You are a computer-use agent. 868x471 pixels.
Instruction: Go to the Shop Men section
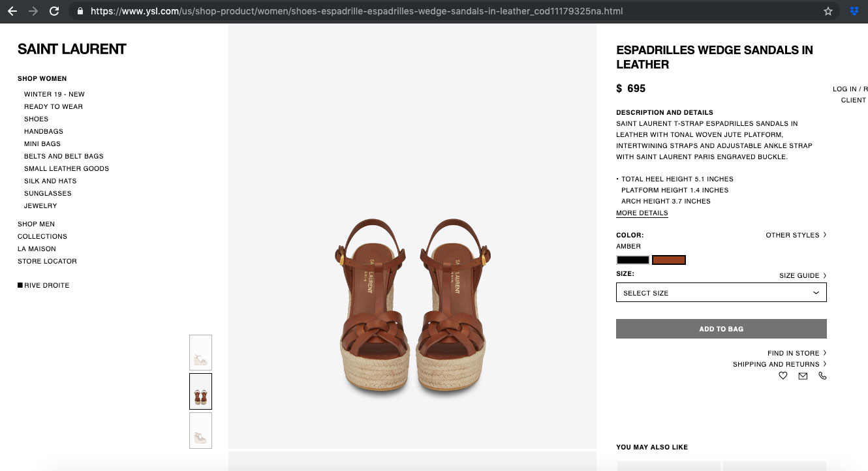[x=37, y=224]
